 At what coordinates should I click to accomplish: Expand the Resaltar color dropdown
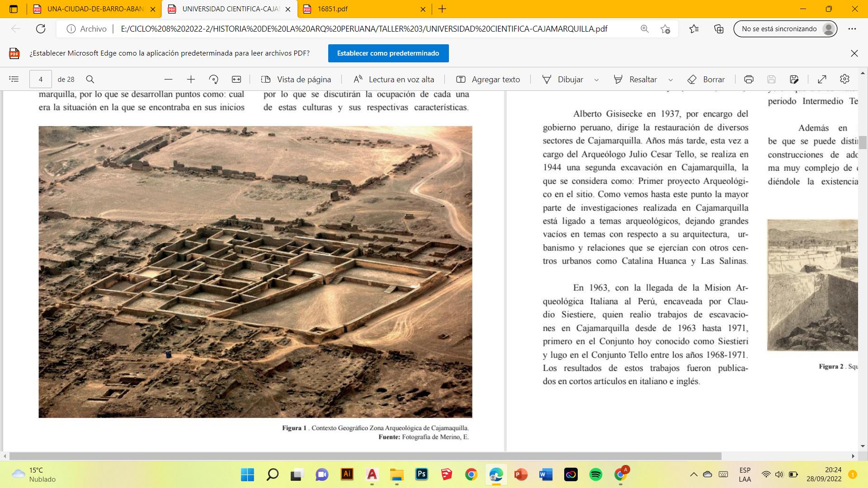pos(670,80)
